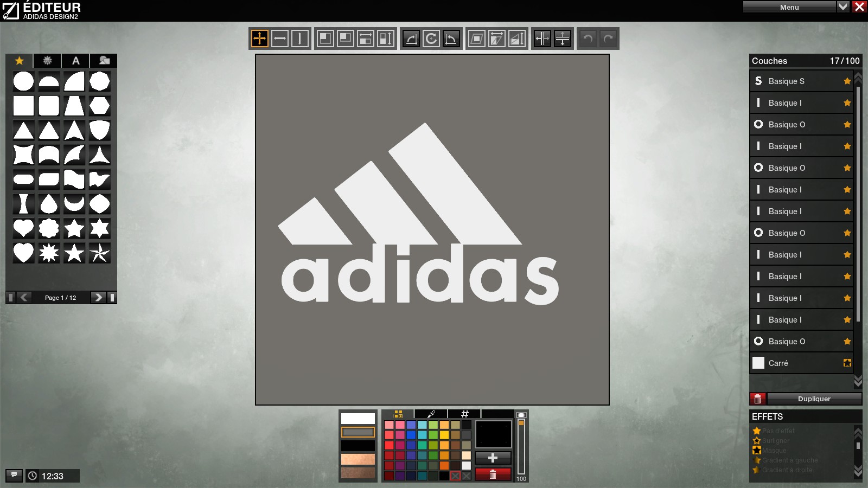
Task: Go to previous shapes page
Action: tap(24, 297)
